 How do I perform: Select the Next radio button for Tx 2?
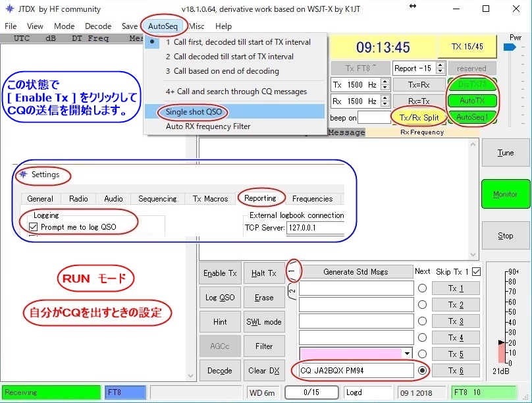423,305
